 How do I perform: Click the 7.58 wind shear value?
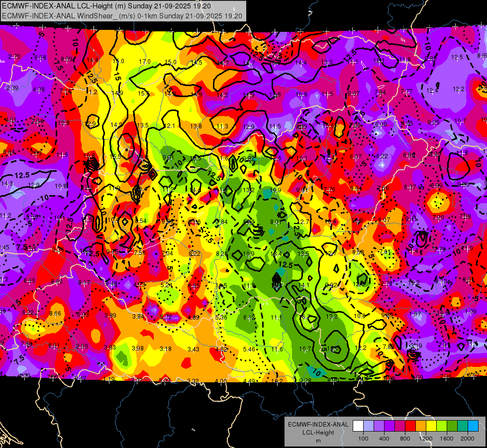pos(465,216)
